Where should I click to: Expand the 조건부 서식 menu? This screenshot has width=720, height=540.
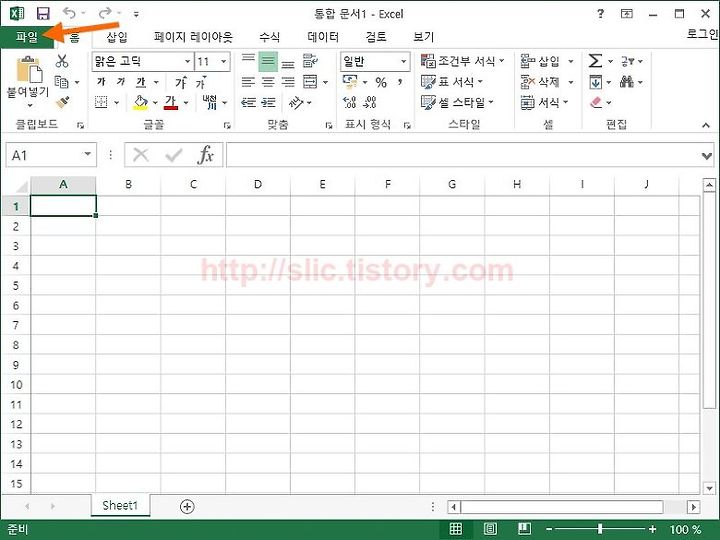tap(463, 61)
